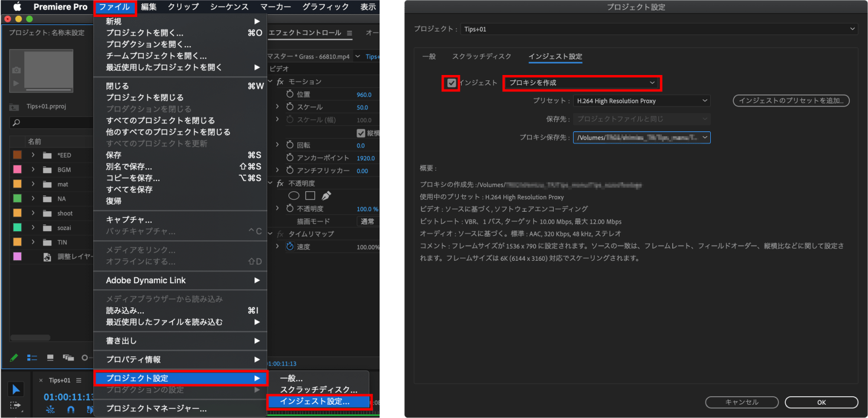Click the brown label swatch for *EED
Image resolution: width=868 pixels, height=418 pixels.
(x=17, y=155)
